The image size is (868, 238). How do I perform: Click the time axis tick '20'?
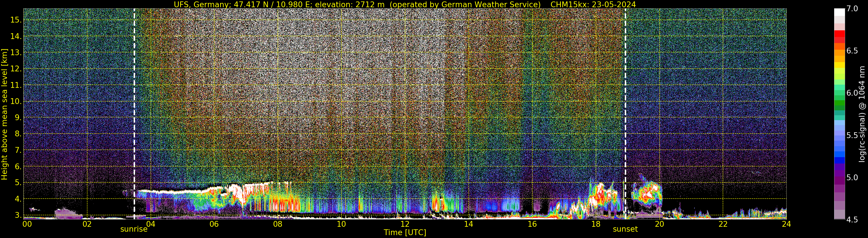point(659,224)
